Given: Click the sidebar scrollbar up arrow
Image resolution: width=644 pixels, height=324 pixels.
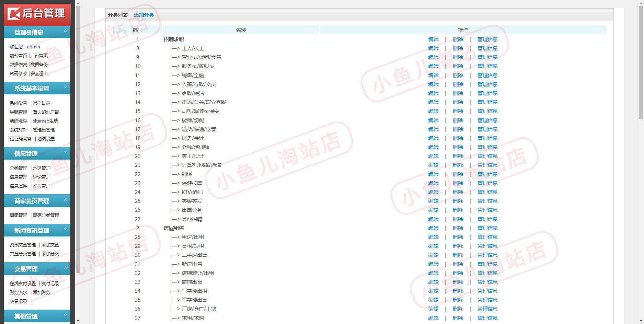Looking at the screenshot, I should click(x=78, y=3).
